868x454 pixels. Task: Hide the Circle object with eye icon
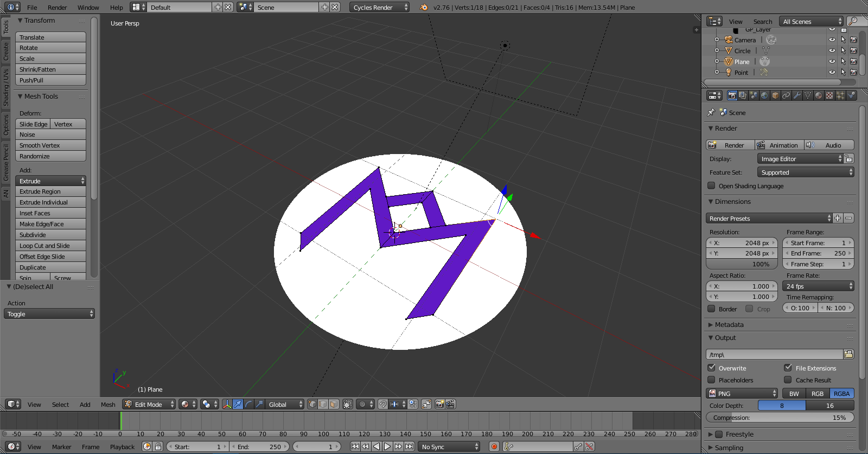[x=832, y=50]
